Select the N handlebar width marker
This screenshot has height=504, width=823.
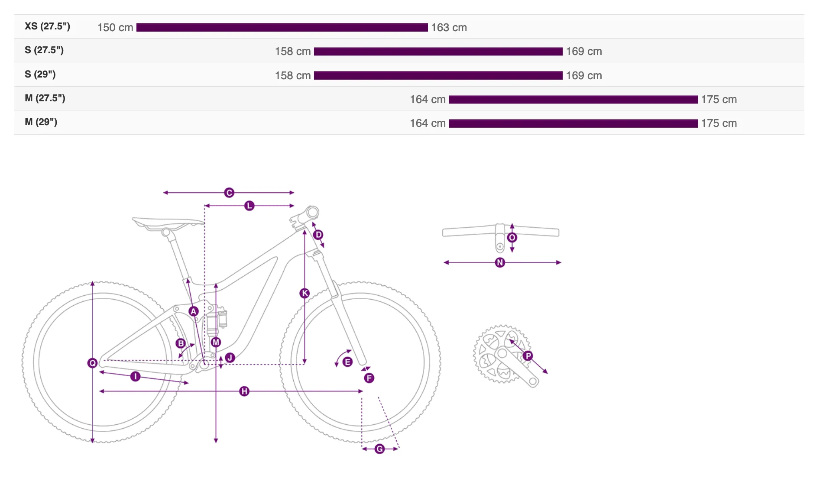tap(500, 262)
